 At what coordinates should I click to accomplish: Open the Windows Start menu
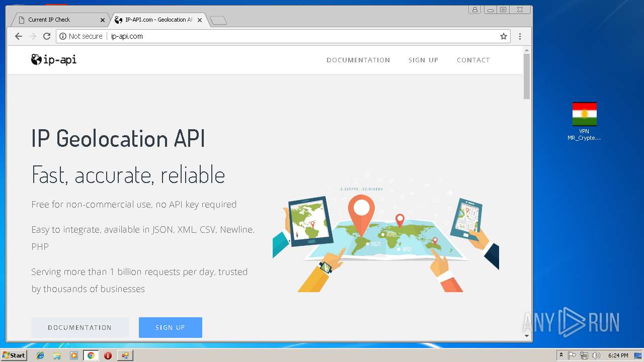[14, 355]
